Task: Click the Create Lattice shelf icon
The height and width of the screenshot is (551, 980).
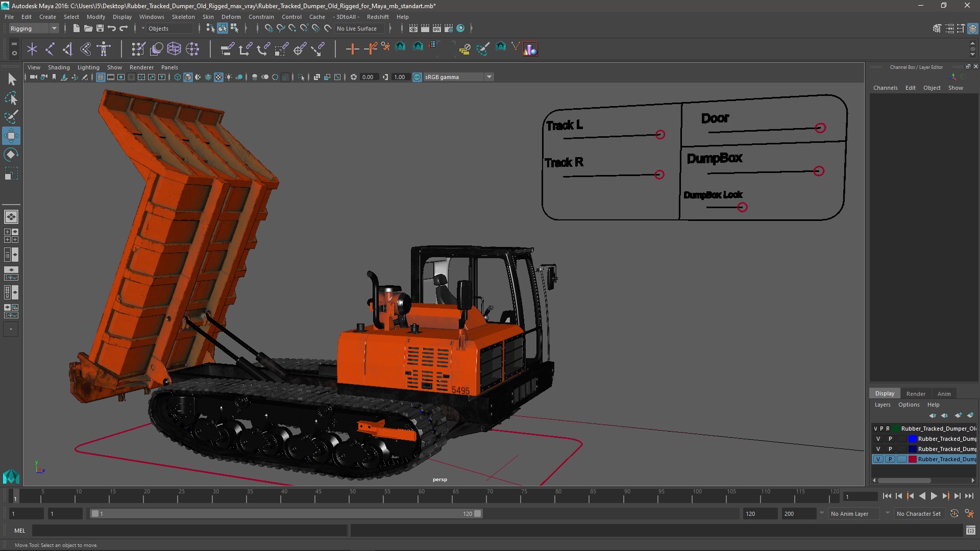Action: [x=174, y=49]
